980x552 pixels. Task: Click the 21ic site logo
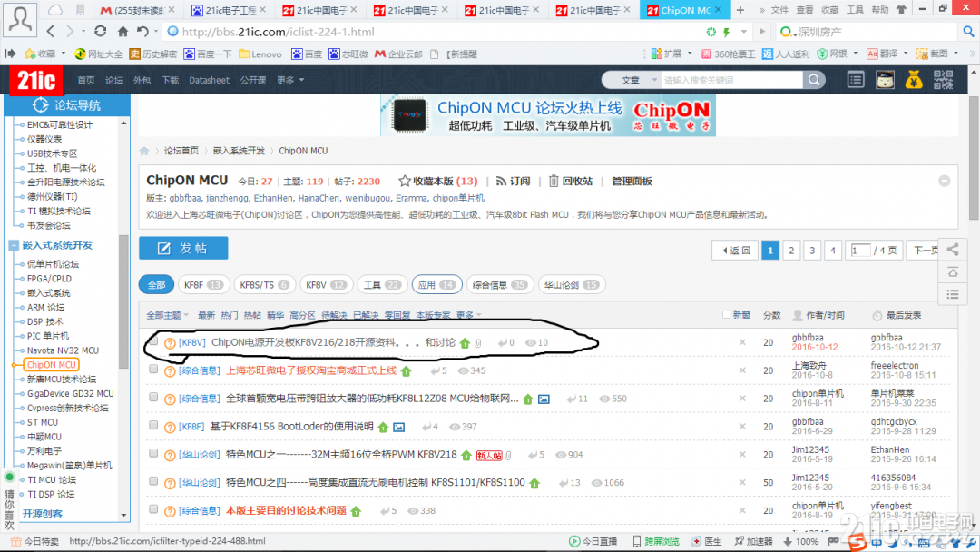coord(36,80)
